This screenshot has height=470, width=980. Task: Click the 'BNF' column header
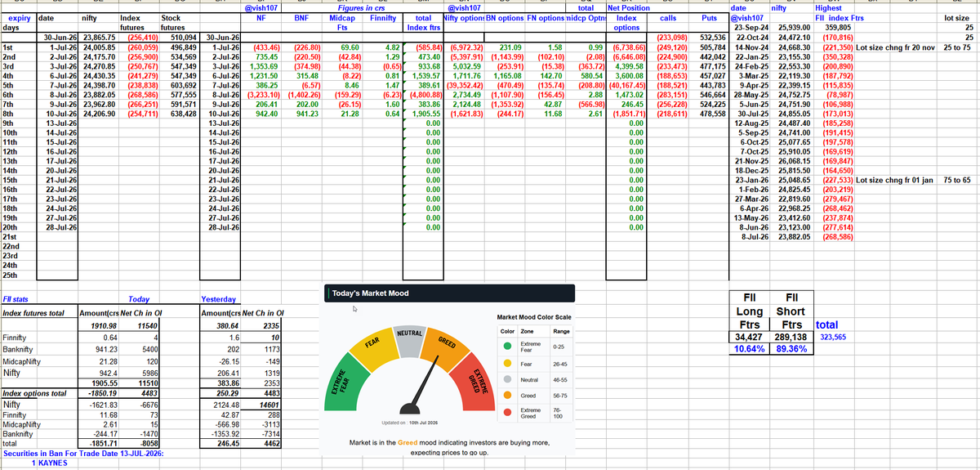click(x=300, y=16)
